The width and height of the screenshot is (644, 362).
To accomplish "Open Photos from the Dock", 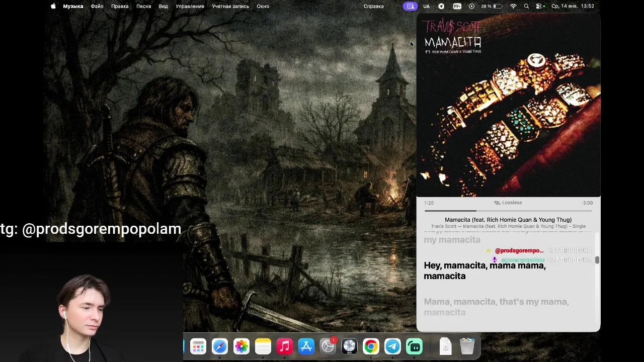I will (242, 346).
